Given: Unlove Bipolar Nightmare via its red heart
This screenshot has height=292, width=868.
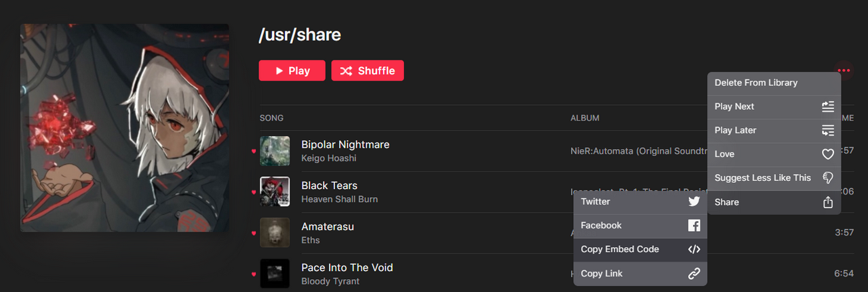Looking at the screenshot, I should point(254,151).
